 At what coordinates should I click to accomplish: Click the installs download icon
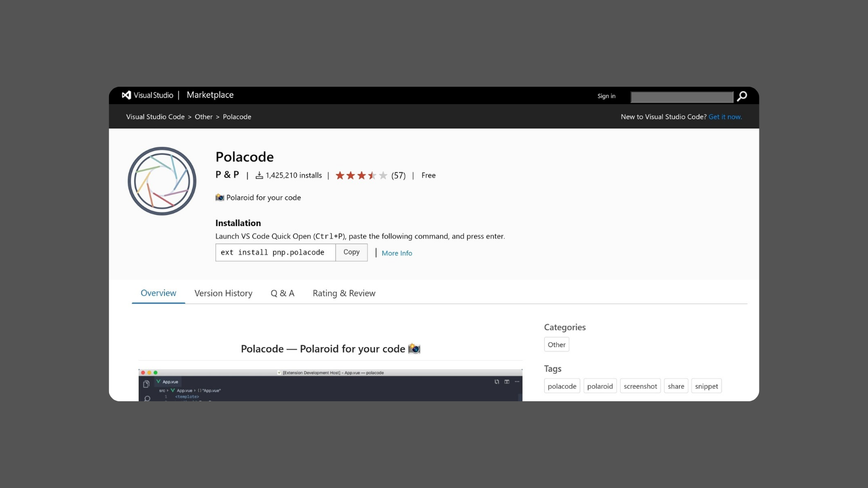point(259,175)
